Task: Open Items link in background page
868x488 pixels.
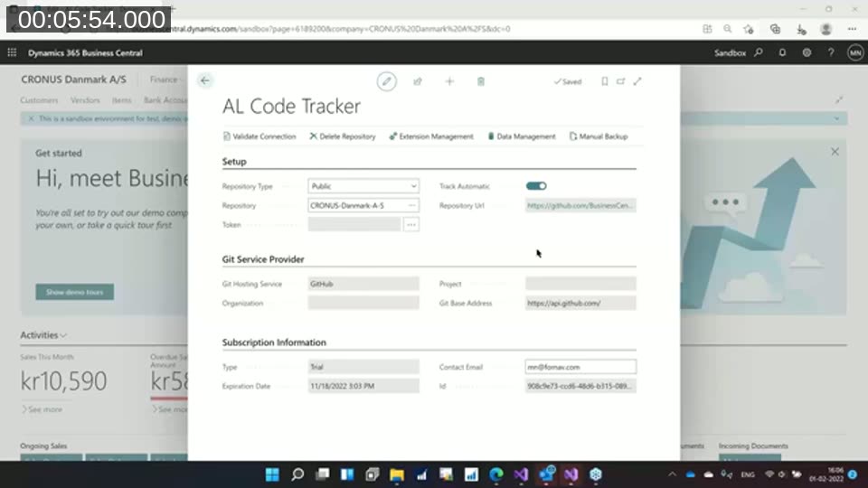Action: (121, 100)
